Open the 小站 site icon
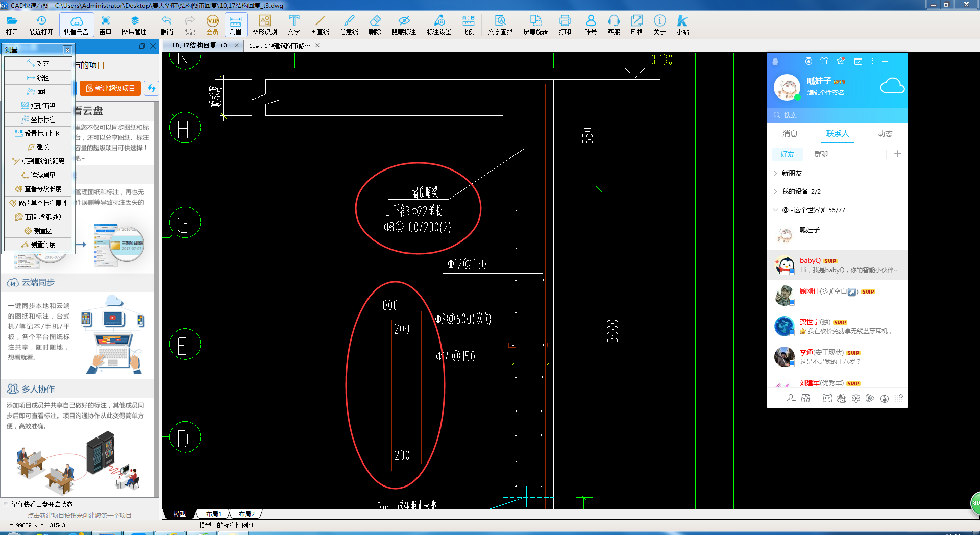The image size is (980, 535). [x=683, y=25]
